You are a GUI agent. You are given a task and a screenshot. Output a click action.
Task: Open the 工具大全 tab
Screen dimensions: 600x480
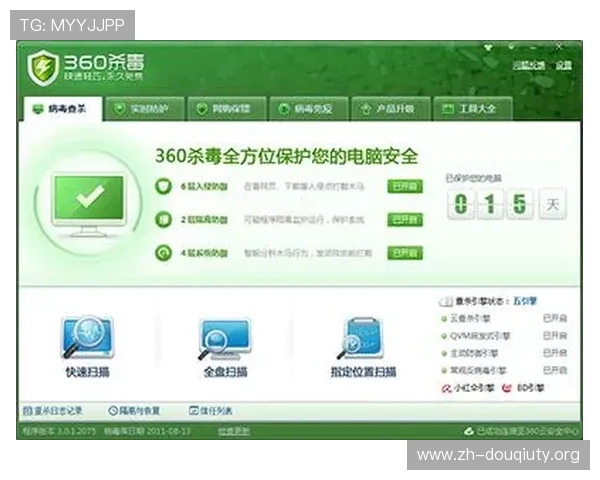pyautogui.click(x=473, y=109)
